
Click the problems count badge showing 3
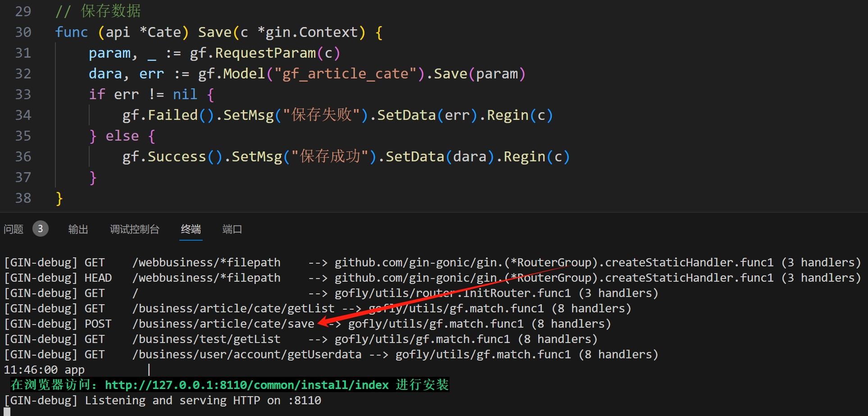(x=40, y=229)
